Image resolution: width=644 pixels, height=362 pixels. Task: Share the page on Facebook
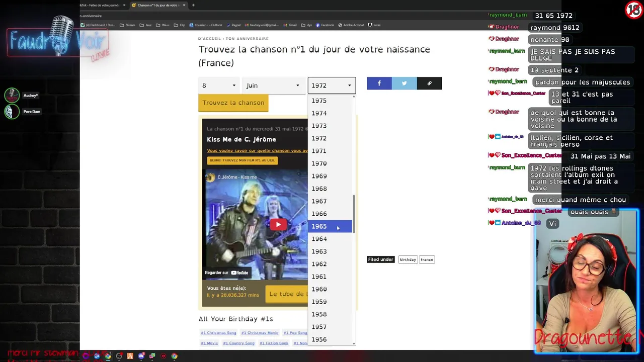(379, 83)
